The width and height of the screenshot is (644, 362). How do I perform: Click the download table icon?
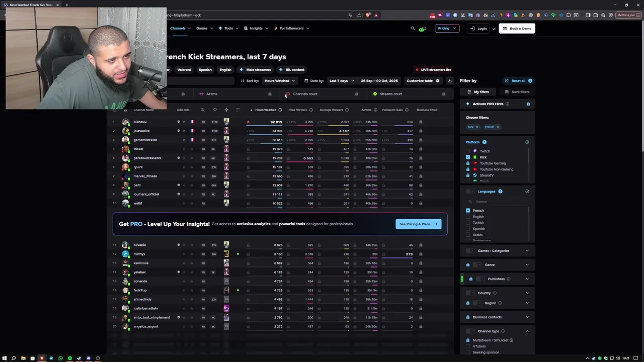[449, 80]
